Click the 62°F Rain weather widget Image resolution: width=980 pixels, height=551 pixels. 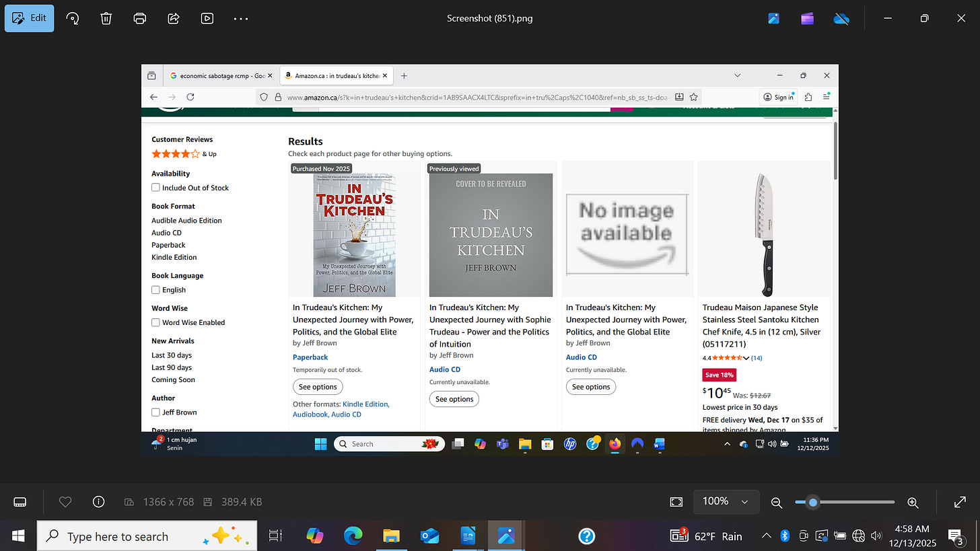[707, 536]
